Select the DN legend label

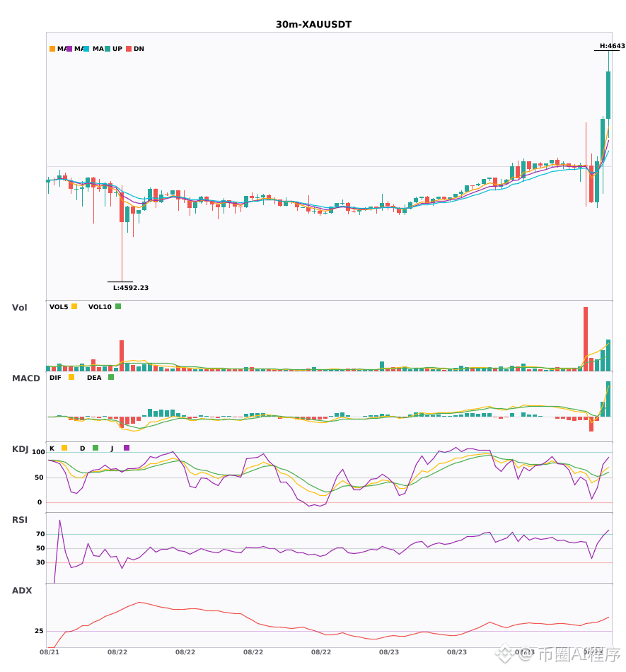(139, 49)
